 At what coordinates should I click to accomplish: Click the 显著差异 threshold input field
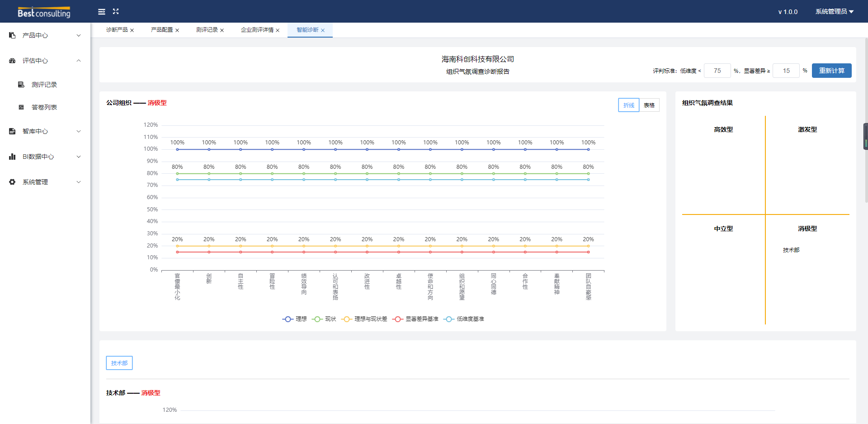click(786, 71)
